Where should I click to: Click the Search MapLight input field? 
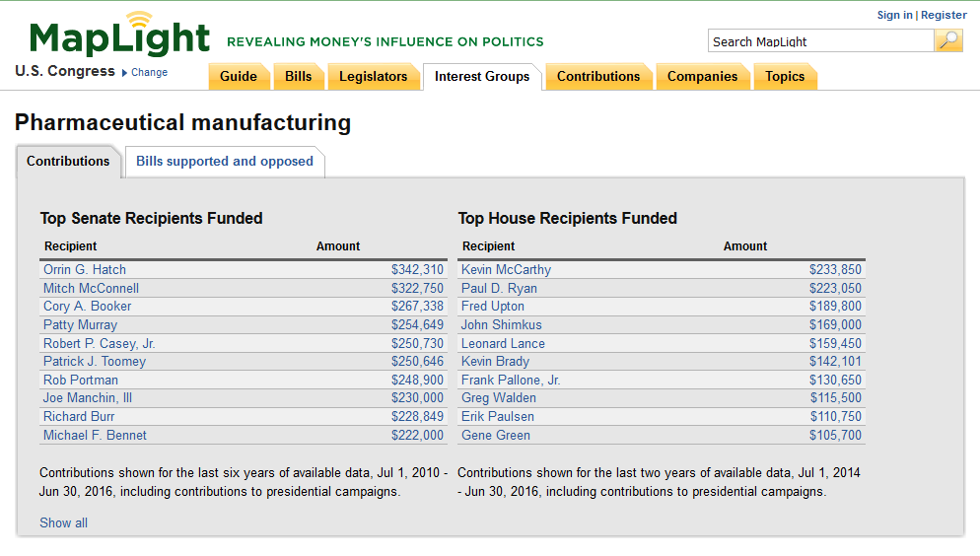click(x=820, y=40)
